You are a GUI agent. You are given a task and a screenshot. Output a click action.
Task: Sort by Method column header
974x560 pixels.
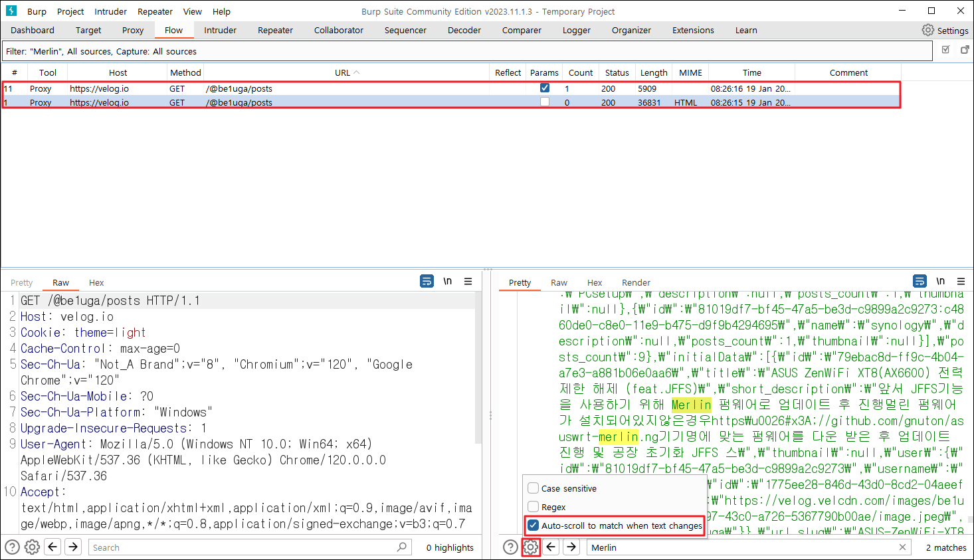185,72
